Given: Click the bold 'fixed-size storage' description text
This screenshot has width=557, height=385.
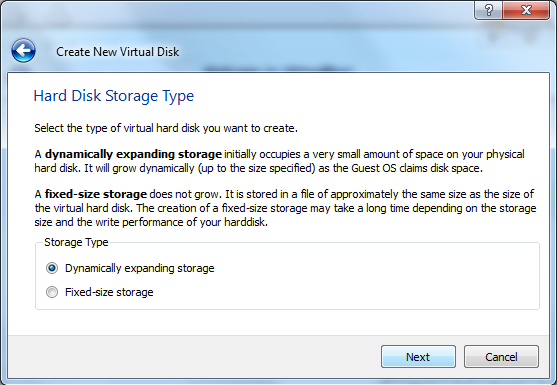Looking at the screenshot, I should (x=96, y=194).
